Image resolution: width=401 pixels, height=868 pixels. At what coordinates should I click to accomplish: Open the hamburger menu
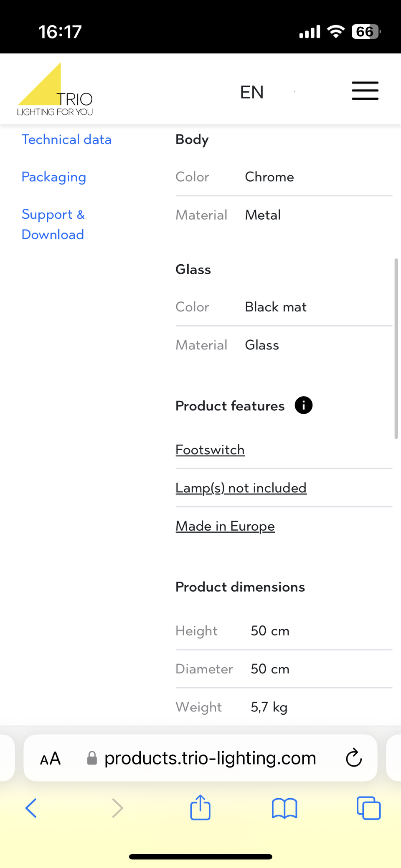(365, 91)
